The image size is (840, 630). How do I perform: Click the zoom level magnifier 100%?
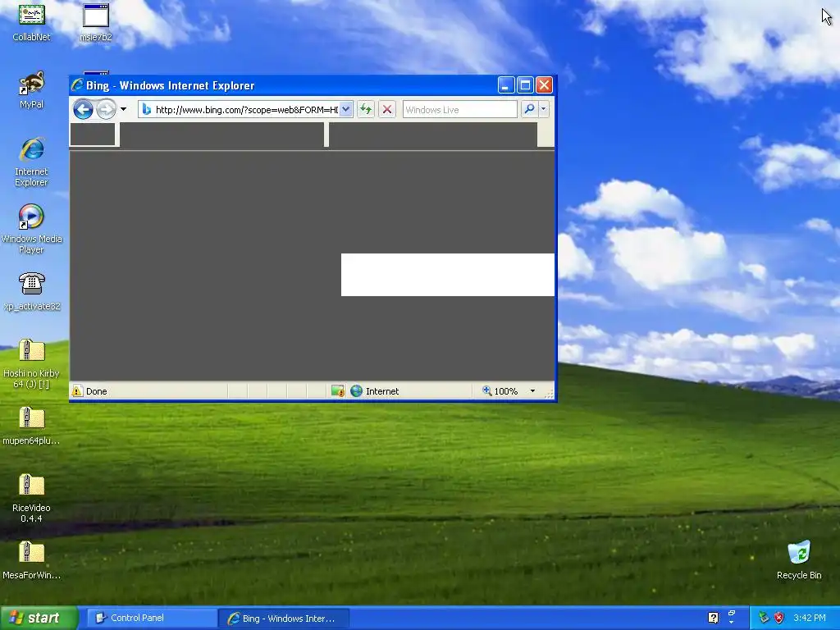[x=500, y=391]
